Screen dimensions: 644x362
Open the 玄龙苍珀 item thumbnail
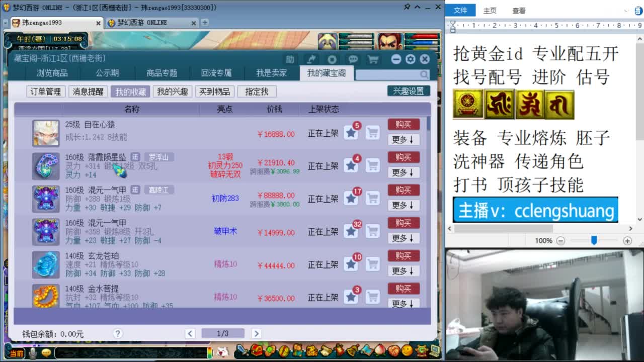[46, 264]
